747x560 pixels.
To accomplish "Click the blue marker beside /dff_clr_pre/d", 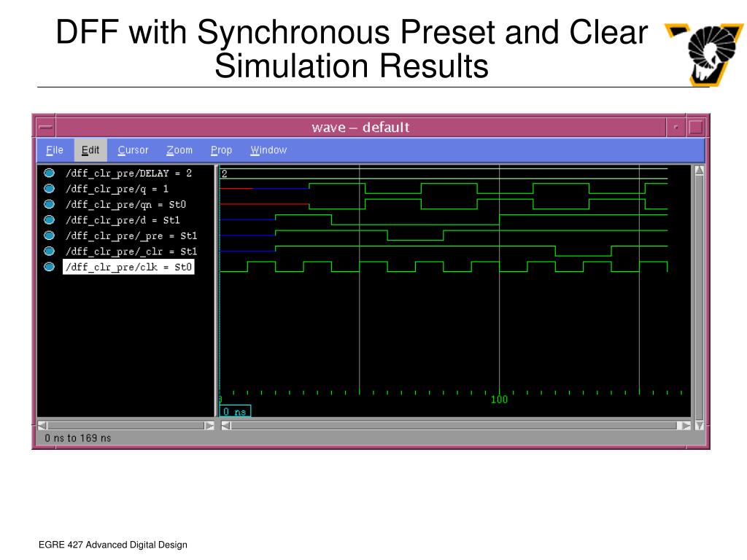I will (x=49, y=220).
